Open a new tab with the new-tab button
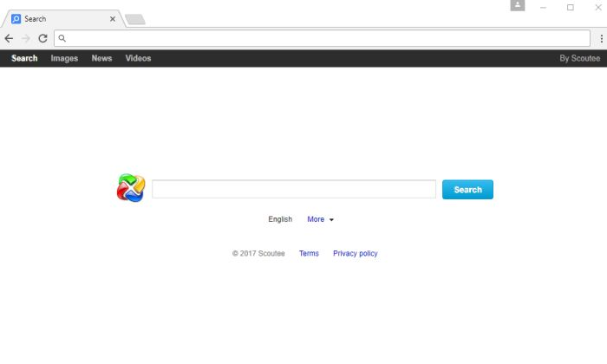607x364 pixels. pyautogui.click(x=135, y=19)
